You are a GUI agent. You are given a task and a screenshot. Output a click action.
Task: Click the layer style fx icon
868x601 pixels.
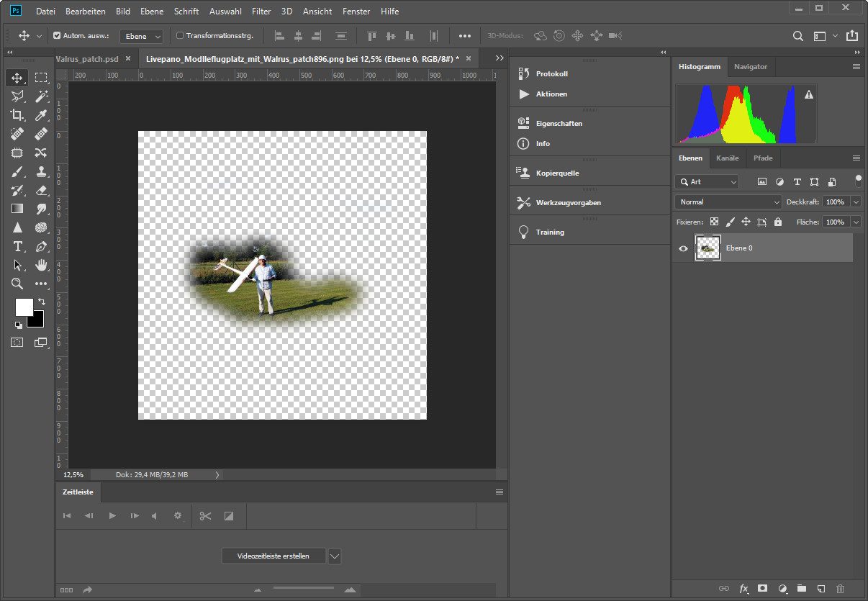744,588
